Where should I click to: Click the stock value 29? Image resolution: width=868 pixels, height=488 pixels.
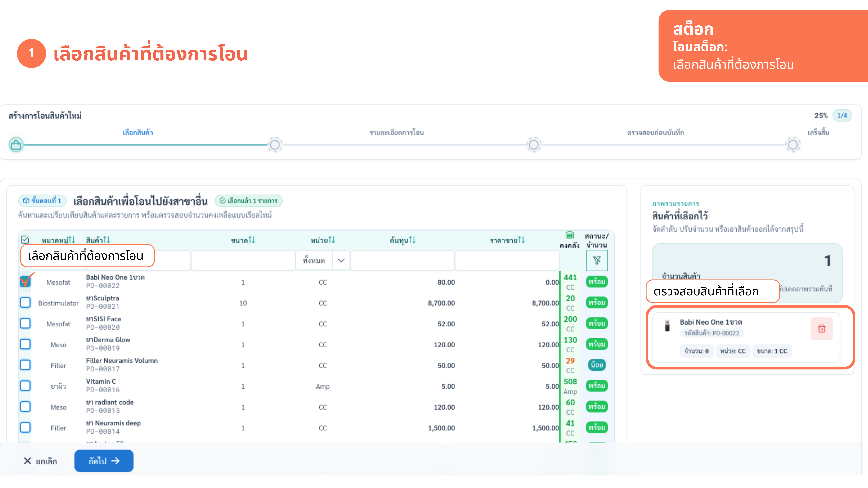[x=570, y=361]
